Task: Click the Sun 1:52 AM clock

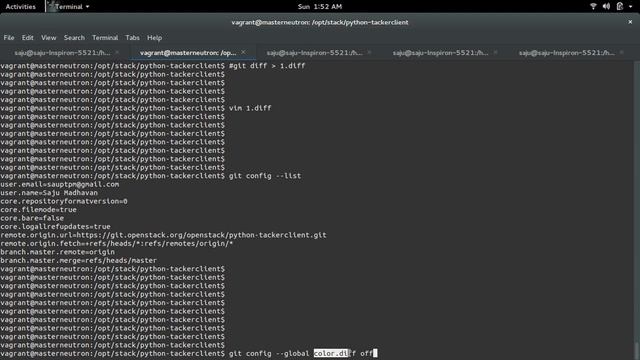Action: point(320,7)
